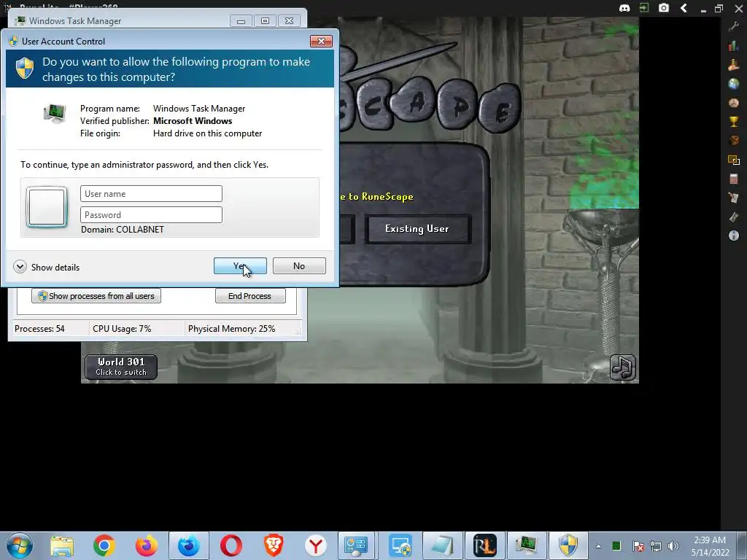This screenshot has width=747, height=560.
Task: Open RuneLite Configuration wrench icon
Action: tap(734, 27)
